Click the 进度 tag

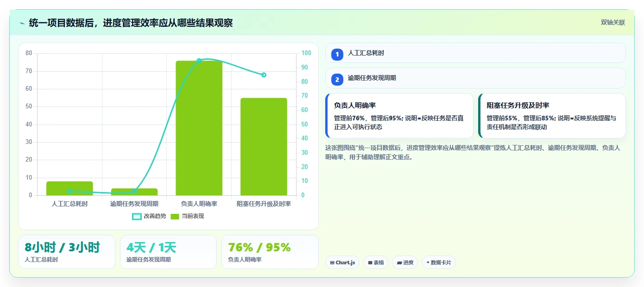click(x=405, y=262)
